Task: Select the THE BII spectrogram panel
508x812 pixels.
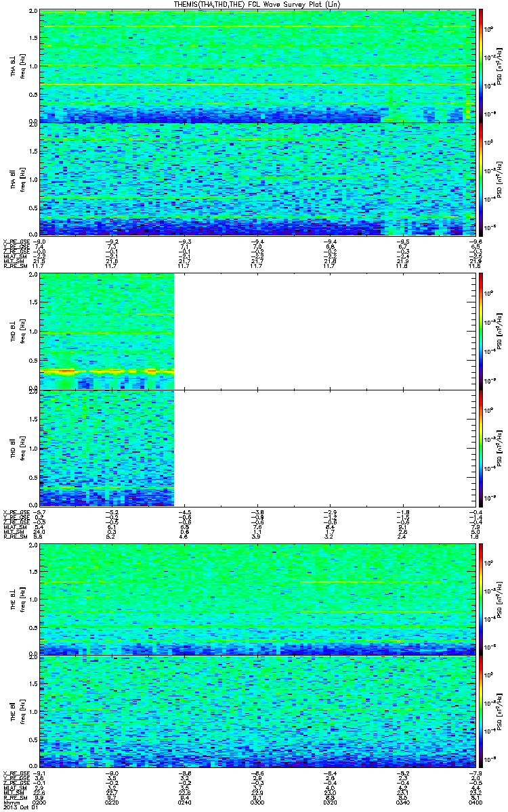Action: [256, 711]
